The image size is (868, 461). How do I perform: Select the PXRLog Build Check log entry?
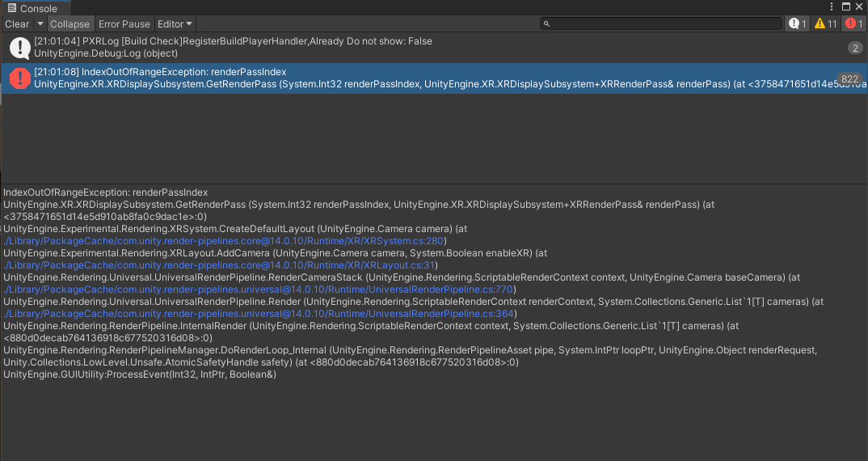[x=434, y=48]
